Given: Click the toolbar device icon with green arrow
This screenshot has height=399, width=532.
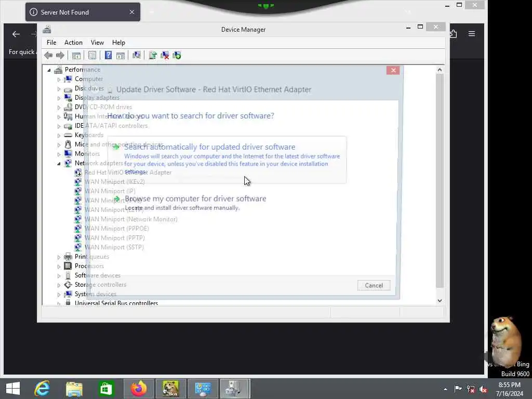Looking at the screenshot, I should point(177,55).
